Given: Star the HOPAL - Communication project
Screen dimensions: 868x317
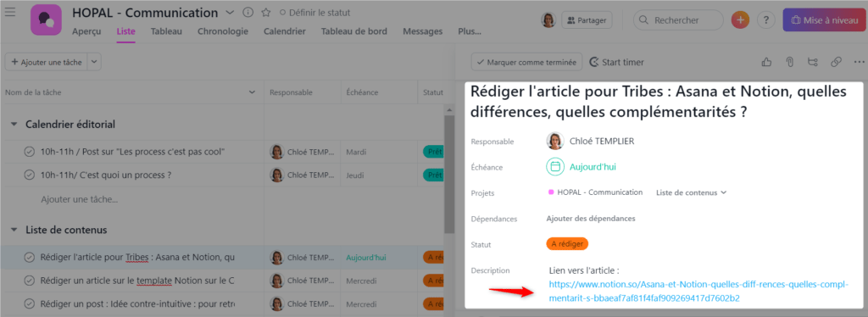Looking at the screenshot, I should click(x=265, y=12).
